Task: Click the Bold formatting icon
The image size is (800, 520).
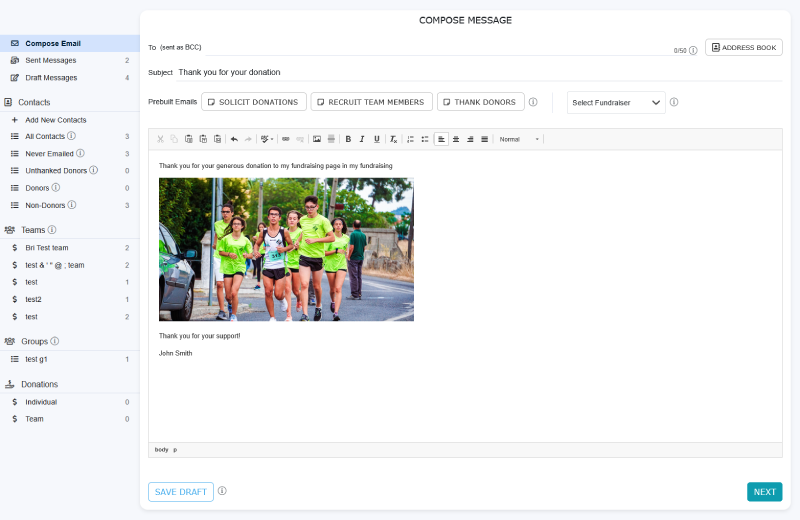Action: tap(348, 139)
